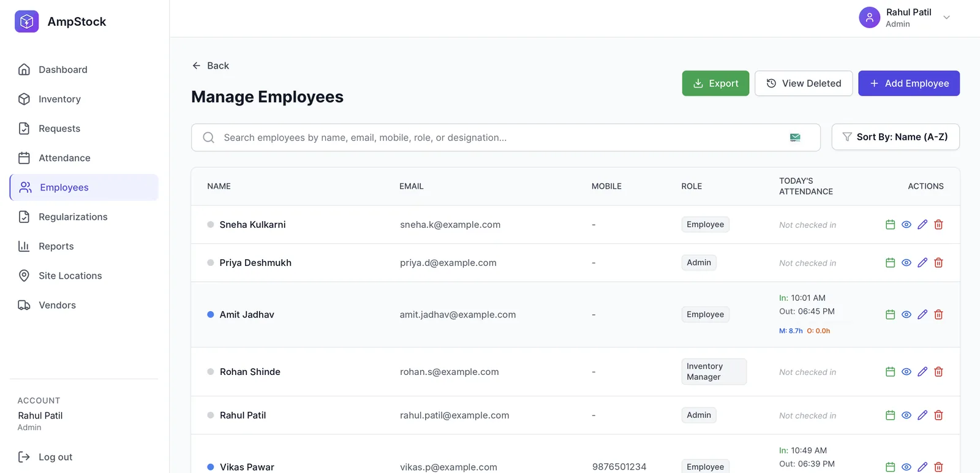Delete Sneha Kulkarni using trash icon

point(938,225)
